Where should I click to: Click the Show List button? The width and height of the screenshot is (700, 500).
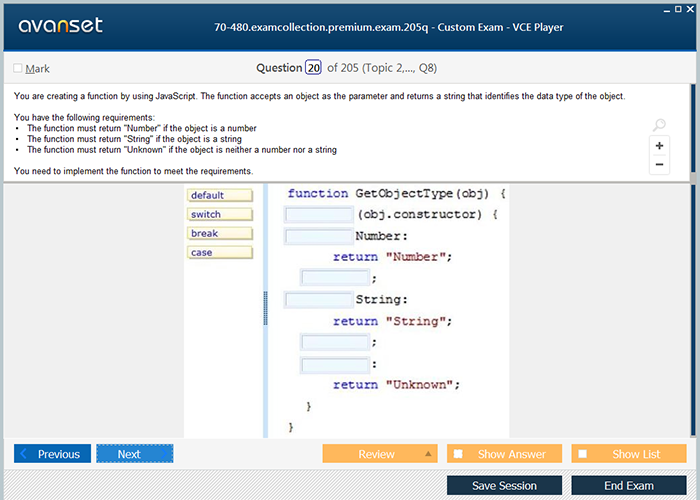click(629, 454)
